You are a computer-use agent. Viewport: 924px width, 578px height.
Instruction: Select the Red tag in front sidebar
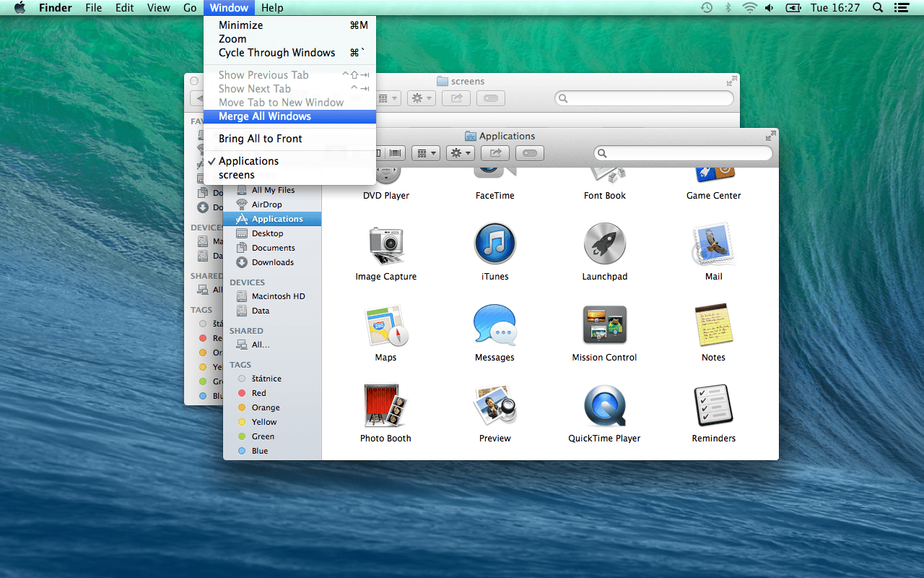coord(272,393)
